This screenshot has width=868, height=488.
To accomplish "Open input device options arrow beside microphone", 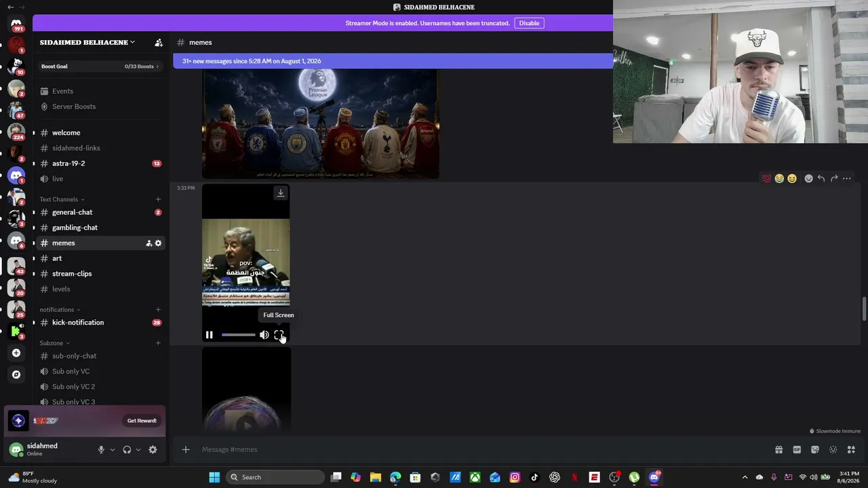I will (x=113, y=449).
